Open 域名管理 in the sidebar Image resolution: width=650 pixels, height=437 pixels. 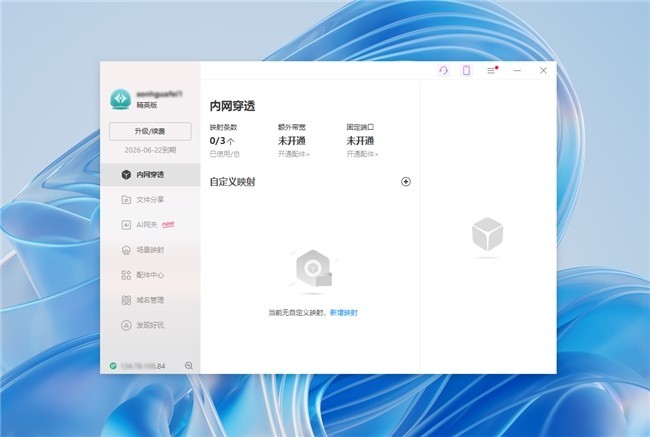coord(150,300)
